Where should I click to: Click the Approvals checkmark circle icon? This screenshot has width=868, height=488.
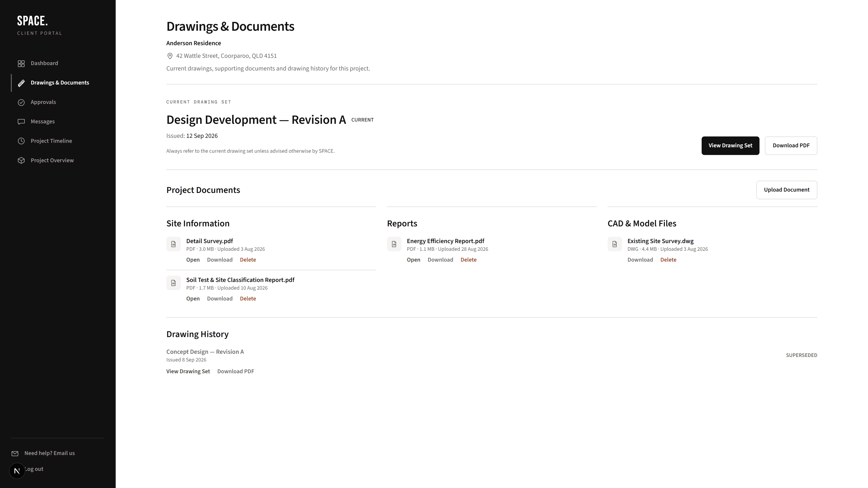(x=21, y=102)
